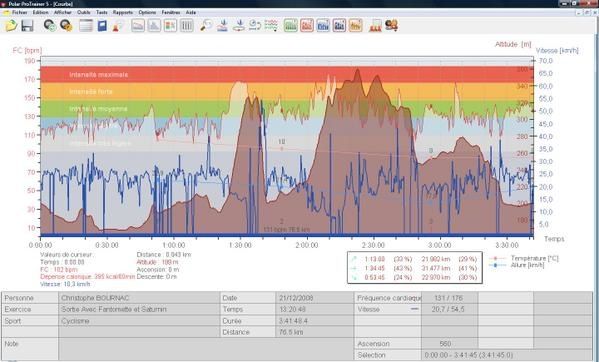The height and width of the screenshot is (362, 599).
Task: Click the 0:53:45 (24 %) summary row
Action: coord(414,277)
